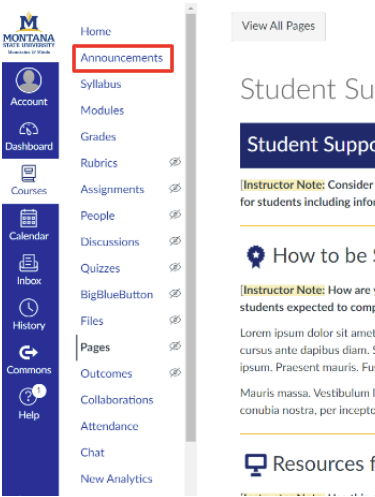This screenshot has height=497, width=375.
Task: Click the Help notification badge showing 1
Action: tap(39, 390)
